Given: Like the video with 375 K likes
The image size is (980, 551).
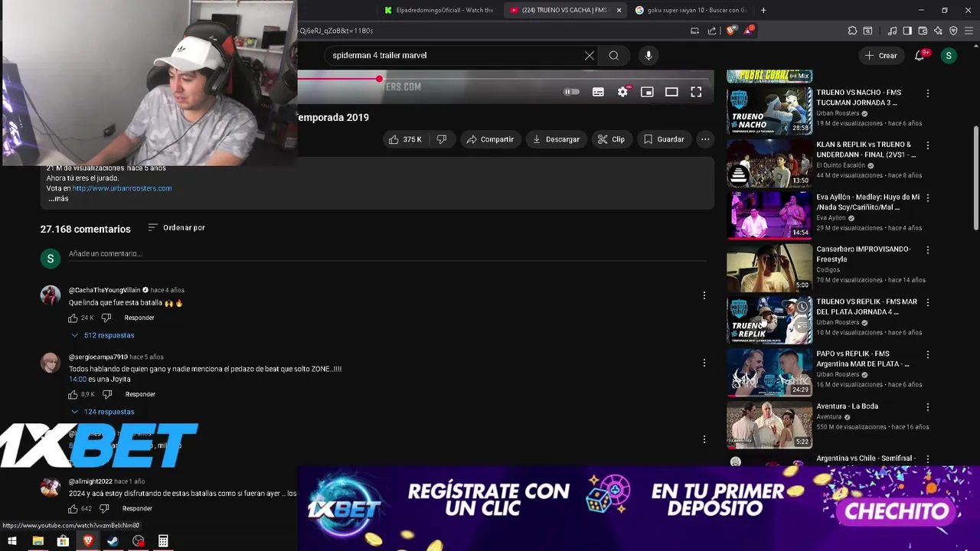Looking at the screenshot, I should (405, 139).
